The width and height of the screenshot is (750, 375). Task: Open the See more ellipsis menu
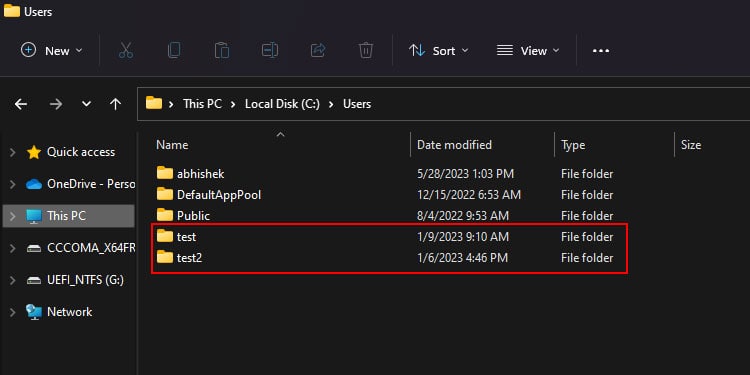[x=601, y=51]
